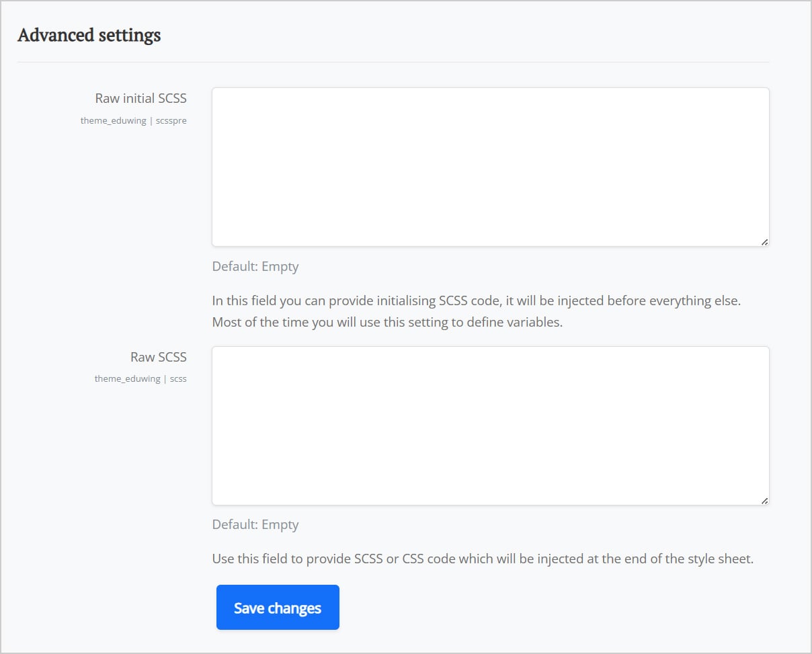This screenshot has height=654, width=812.
Task: Click inside the Raw initial SCSS text area
Action: [x=490, y=166]
